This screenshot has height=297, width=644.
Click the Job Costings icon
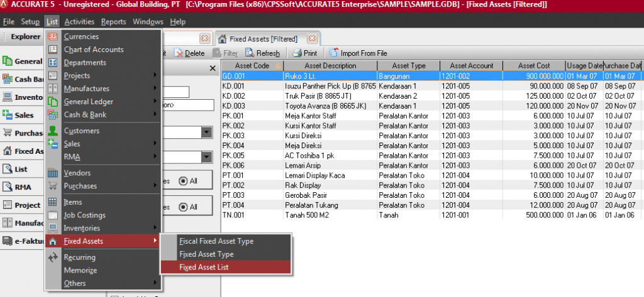point(53,215)
